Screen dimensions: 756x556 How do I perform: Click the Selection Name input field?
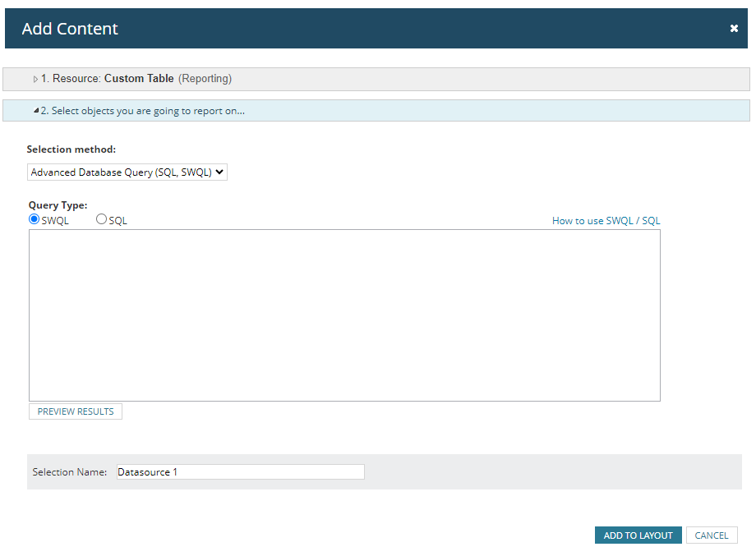(x=241, y=471)
